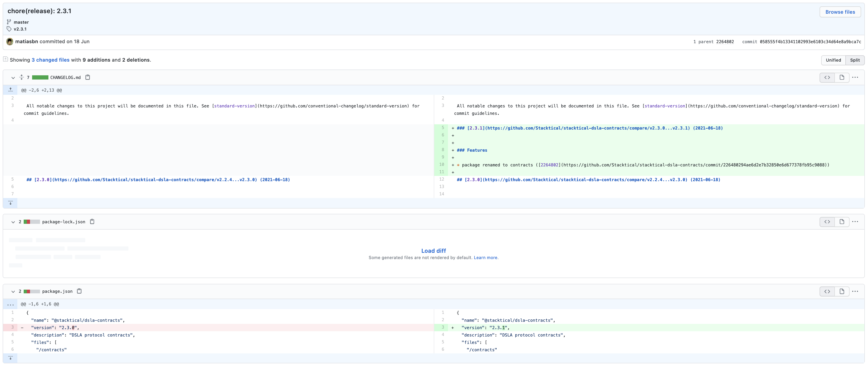
Task: Open parent commit 2264802
Action: tap(725, 42)
